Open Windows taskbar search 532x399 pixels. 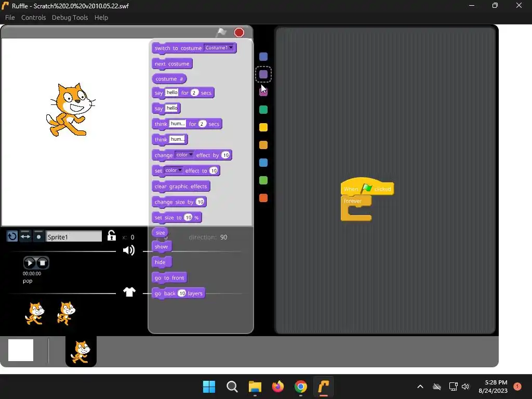pyautogui.click(x=232, y=387)
